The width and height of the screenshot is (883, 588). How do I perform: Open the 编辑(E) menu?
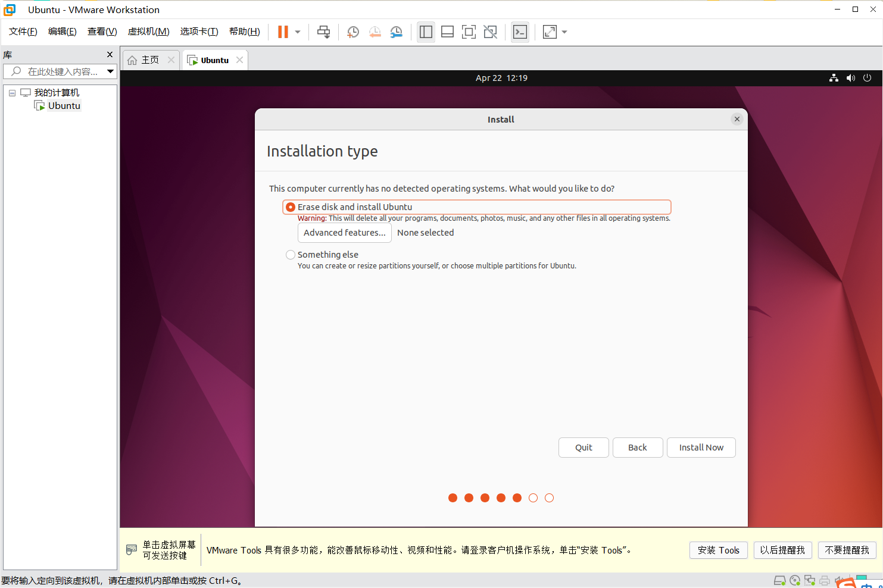pos(62,32)
